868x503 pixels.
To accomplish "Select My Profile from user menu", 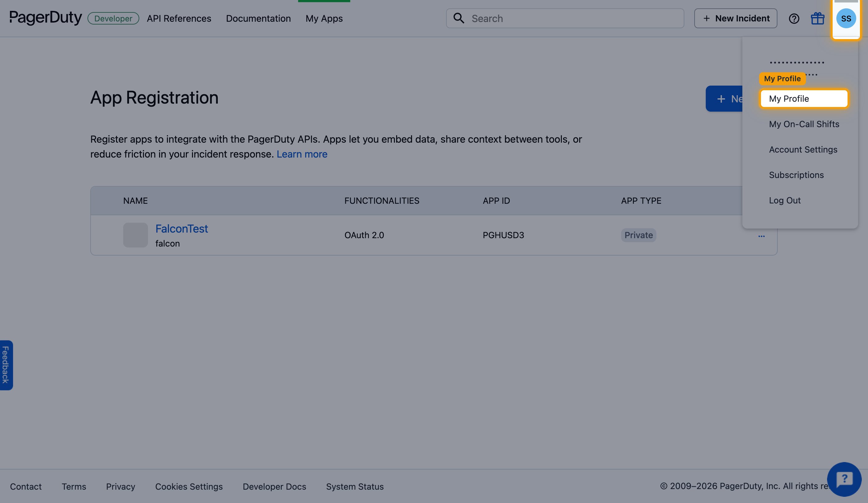I will click(x=804, y=99).
